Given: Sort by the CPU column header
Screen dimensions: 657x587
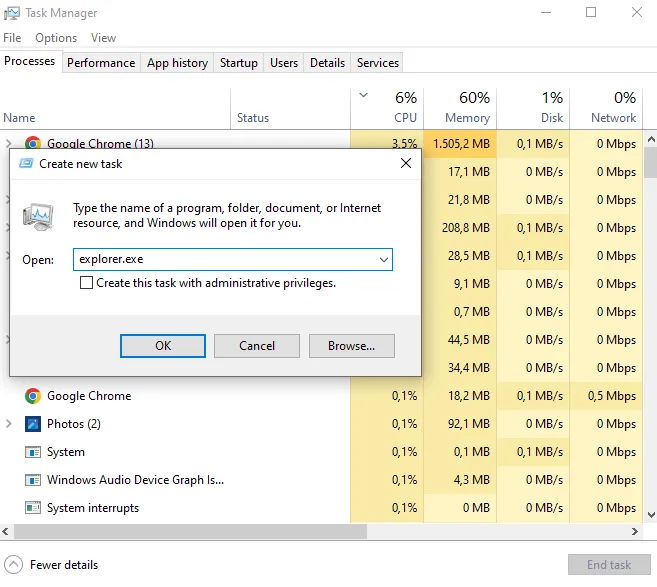Looking at the screenshot, I should coord(387,109).
